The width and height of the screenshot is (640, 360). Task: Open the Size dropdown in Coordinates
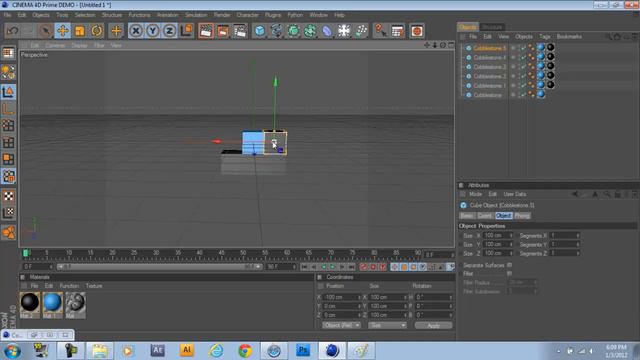387,325
